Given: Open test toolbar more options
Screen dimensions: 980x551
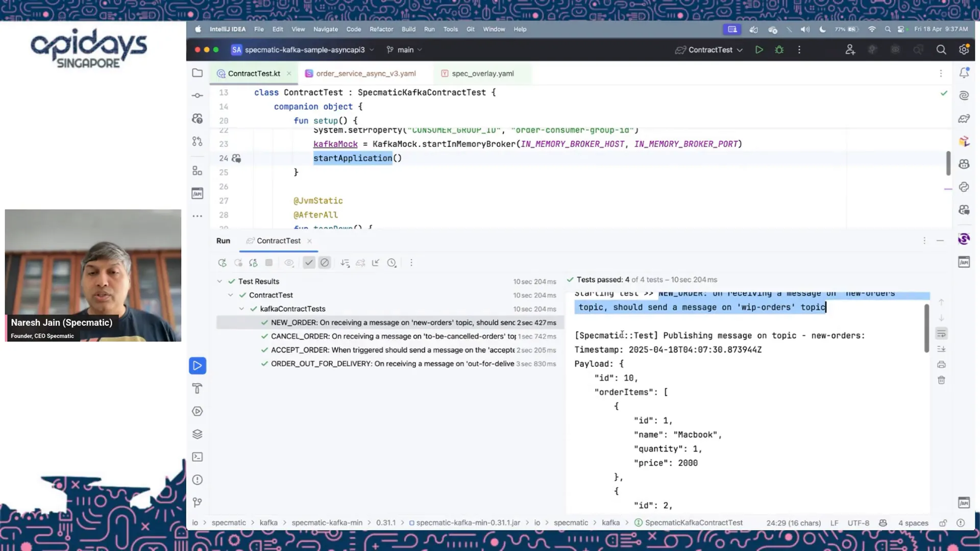Looking at the screenshot, I should pyautogui.click(x=411, y=263).
